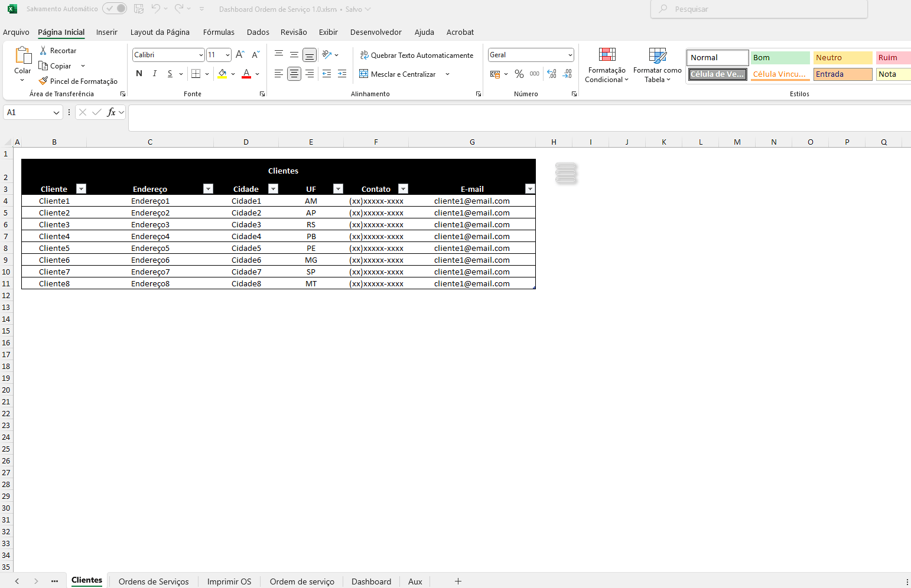The height and width of the screenshot is (588, 911).
Task: Toggle Salvamento Automático switch
Action: point(115,9)
